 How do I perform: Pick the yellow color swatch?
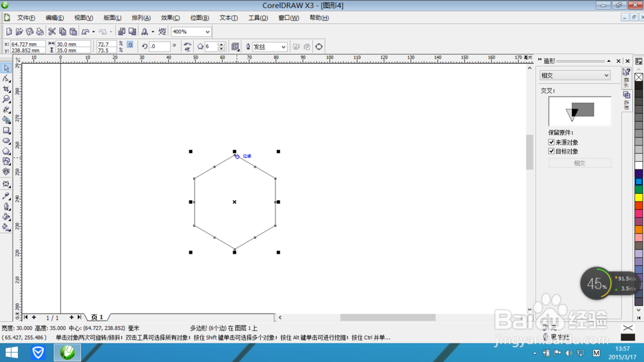pos(639,197)
